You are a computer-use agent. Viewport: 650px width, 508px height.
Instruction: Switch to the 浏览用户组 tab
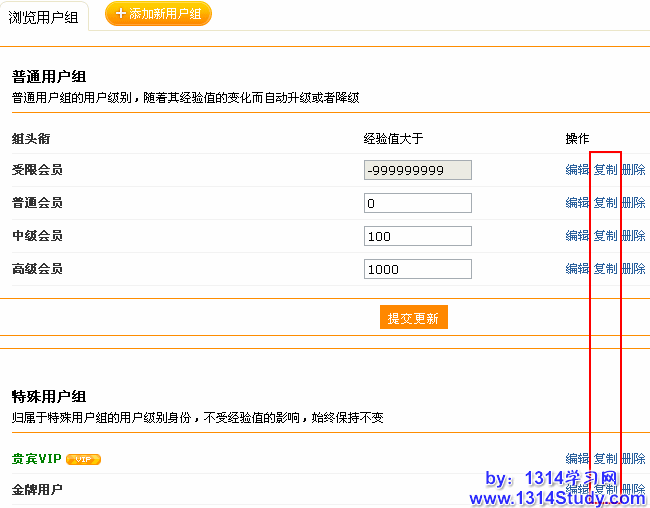(x=43, y=16)
